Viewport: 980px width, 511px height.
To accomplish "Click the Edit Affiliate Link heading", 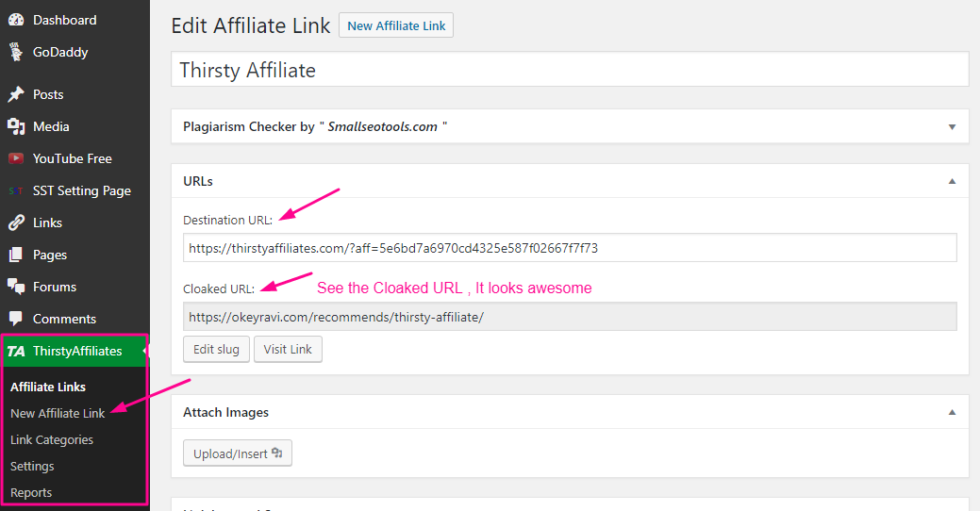I will (251, 25).
